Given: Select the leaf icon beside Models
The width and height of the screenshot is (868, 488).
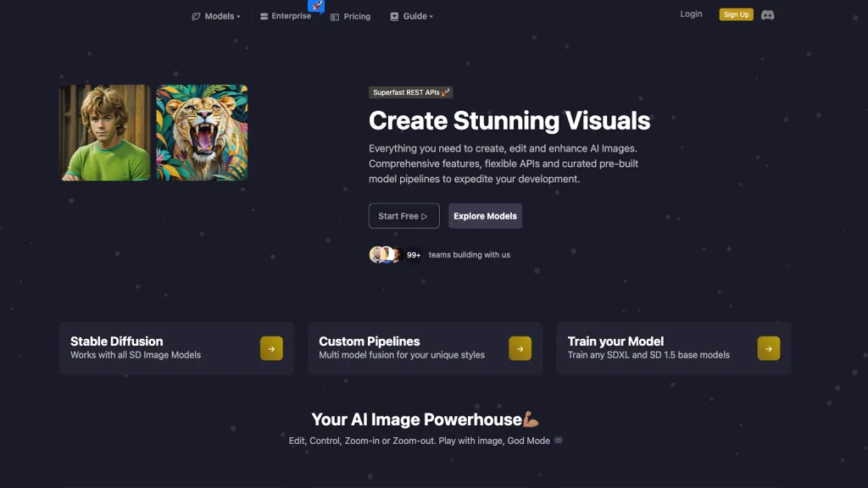Looking at the screenshot, I should tap(195, 16).
